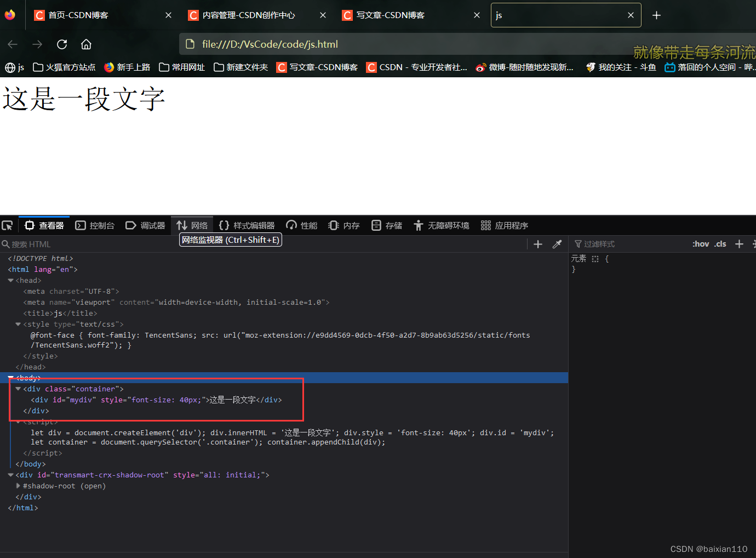Select the DOCTYPE html line

[x=41, y=258]
